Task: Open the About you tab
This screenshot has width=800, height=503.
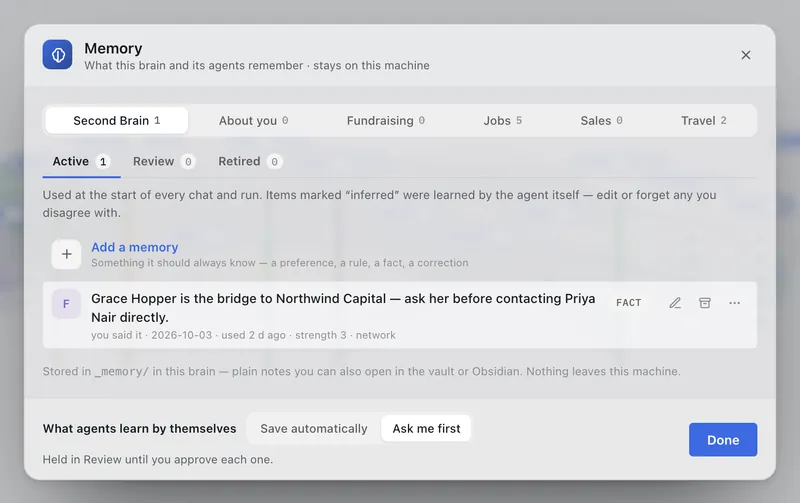Action: click(254, 120)
